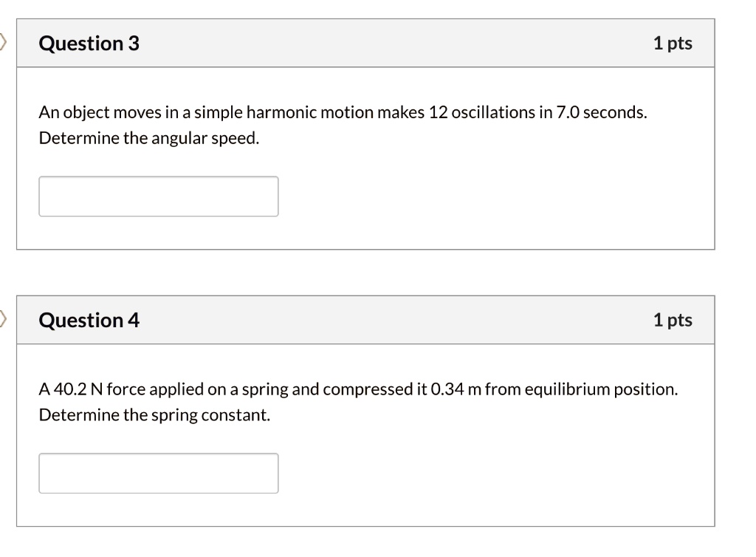Click the 'Determine the spring constant' line

pyautogui.click(x=154, y=415)
